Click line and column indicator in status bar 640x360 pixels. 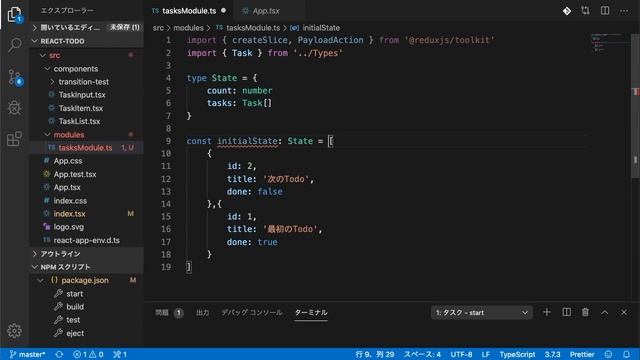[x=375, y=354]
